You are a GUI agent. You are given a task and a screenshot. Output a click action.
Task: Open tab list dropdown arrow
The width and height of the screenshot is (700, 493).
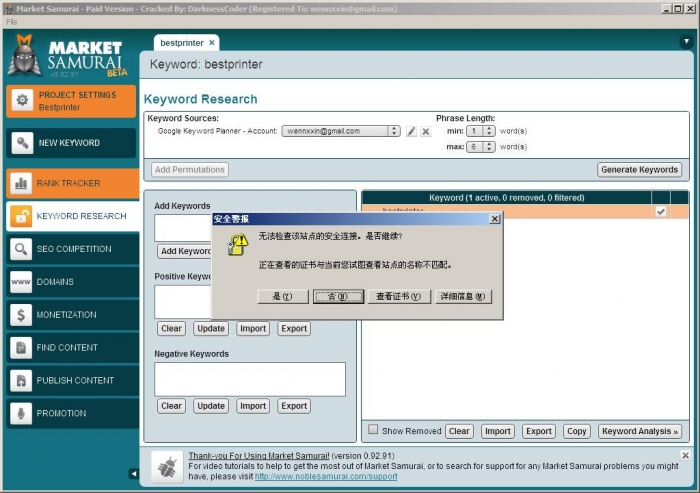(x=686, y=42)
